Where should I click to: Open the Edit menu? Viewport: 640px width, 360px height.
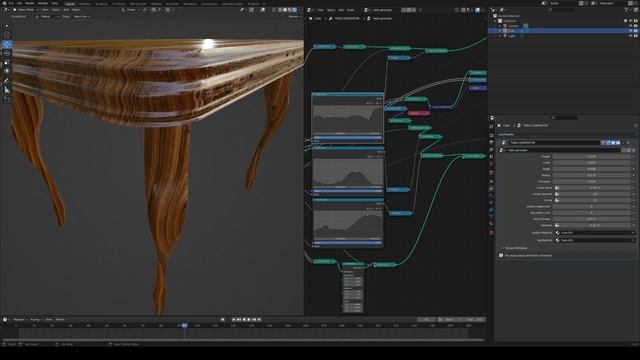point(19,3)
